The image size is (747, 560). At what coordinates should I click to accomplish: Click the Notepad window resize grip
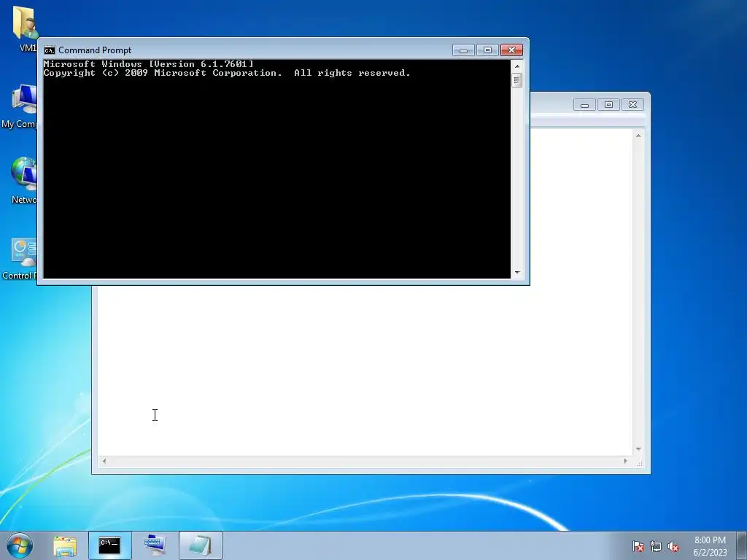pos(639,462)
